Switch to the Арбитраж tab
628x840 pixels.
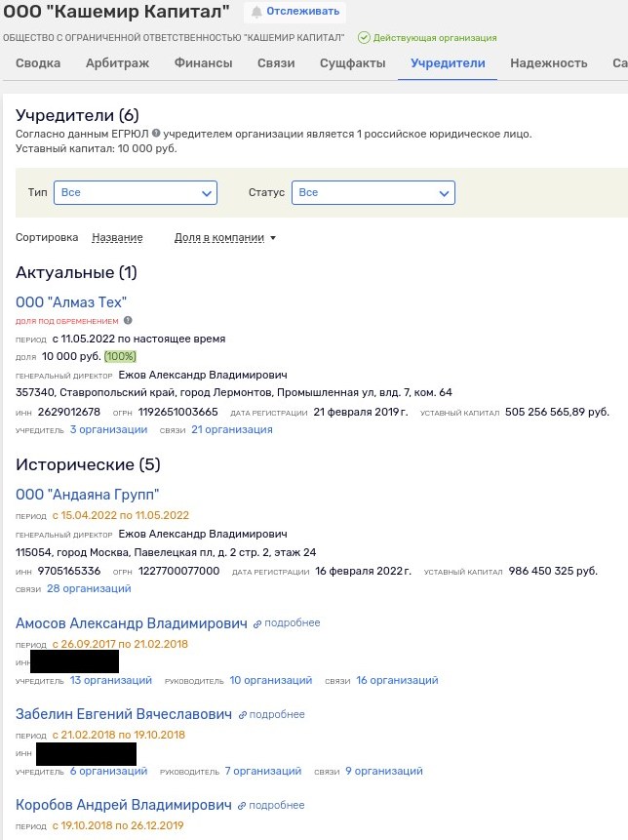click(x=117, y=63)
